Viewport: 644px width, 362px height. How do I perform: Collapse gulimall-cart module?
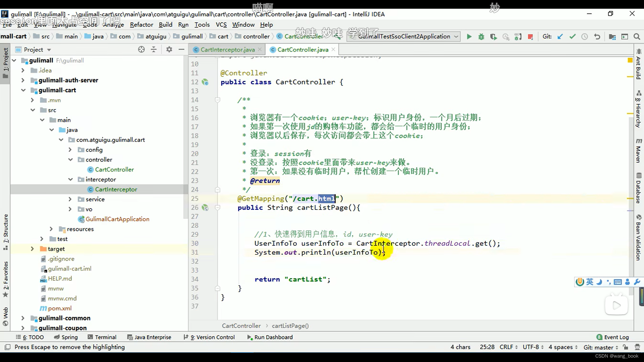click(x=23, y=90)
